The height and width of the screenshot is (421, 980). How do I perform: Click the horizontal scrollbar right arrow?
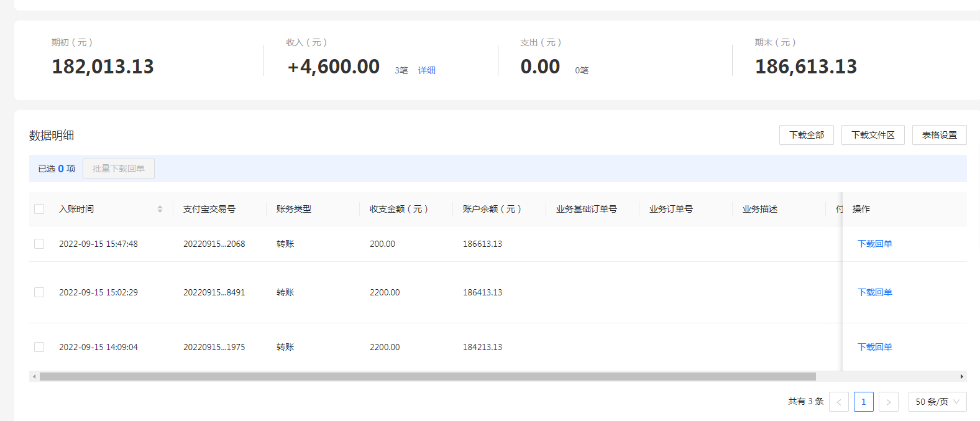coord(962,376)
